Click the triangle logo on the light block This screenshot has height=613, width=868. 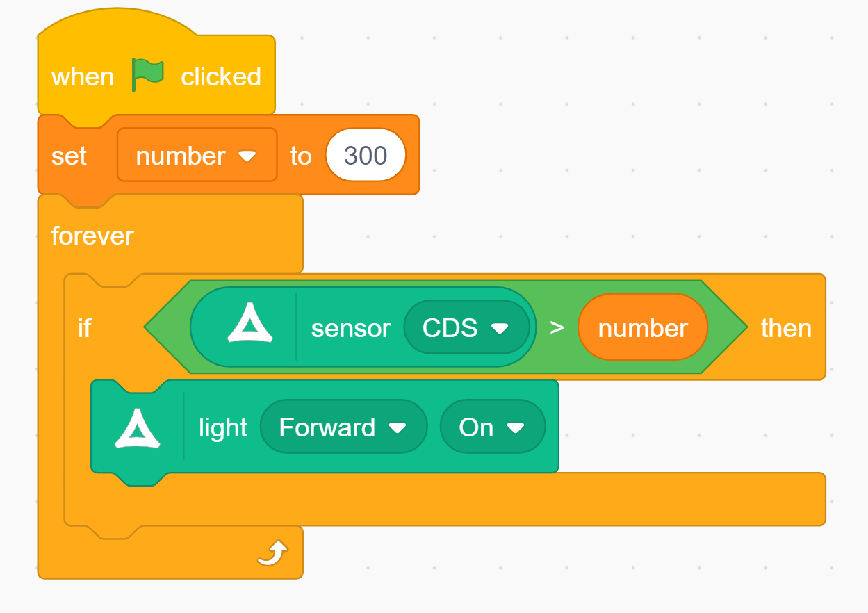pyautogui.click(x=138, y=427)
